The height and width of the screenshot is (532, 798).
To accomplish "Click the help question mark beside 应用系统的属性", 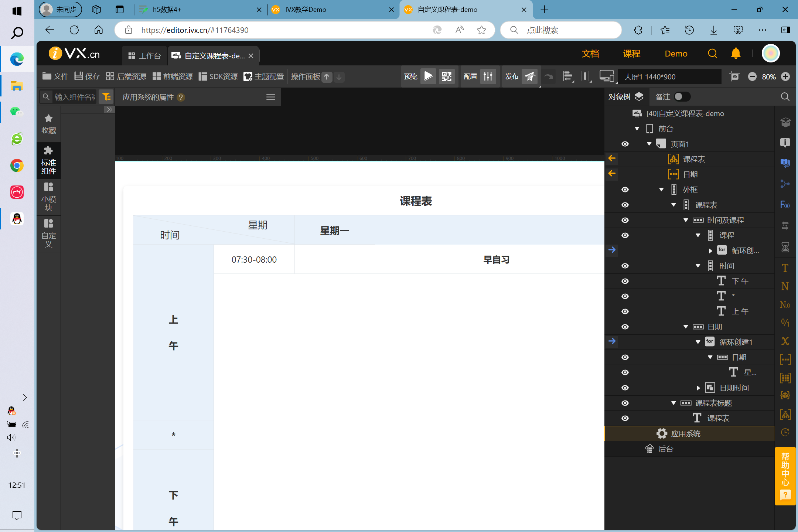I will coord(181,97).
